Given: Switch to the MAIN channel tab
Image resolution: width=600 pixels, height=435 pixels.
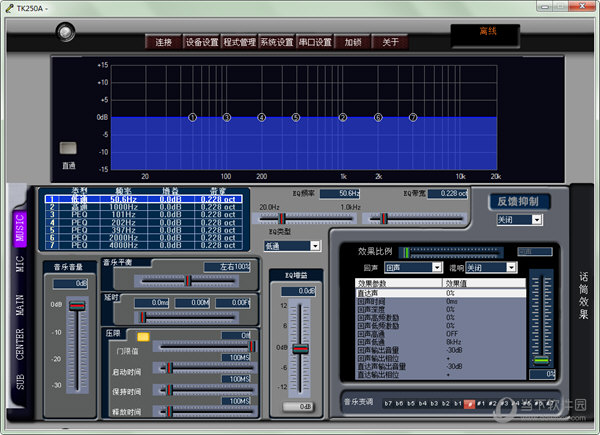Looking at the screenshot, I should [20, 305].
